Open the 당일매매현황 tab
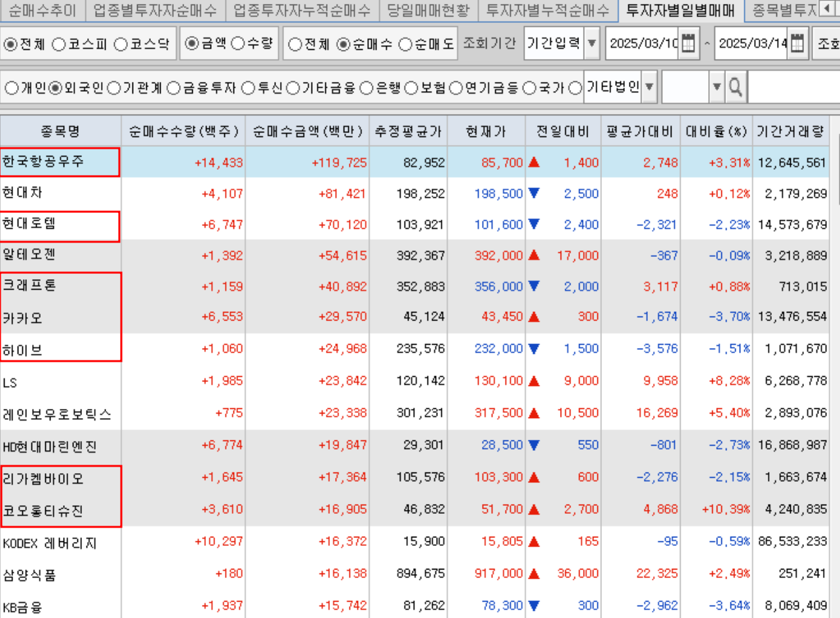The height and width of the screenshot is (618, 840). [428, 10]
